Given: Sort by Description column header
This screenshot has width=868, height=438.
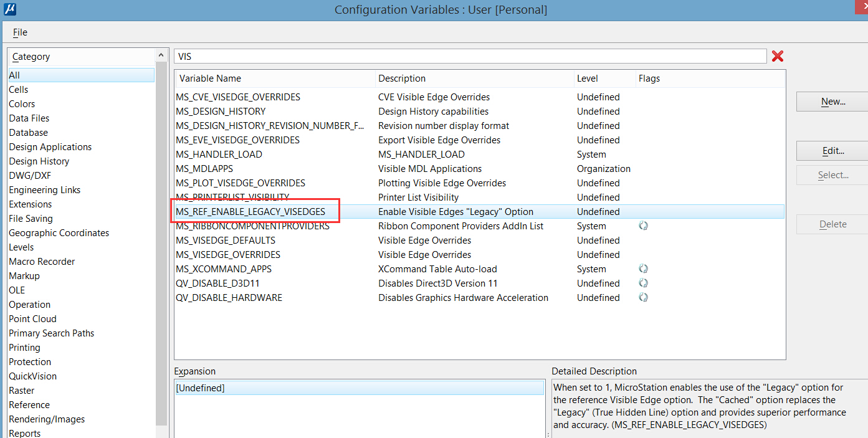Looking at the screenshot, I should (x=474, y=79).
